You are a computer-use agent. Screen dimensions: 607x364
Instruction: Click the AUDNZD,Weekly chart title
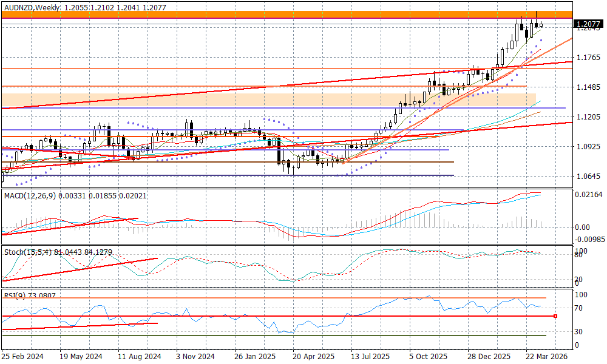pos(30,7)
